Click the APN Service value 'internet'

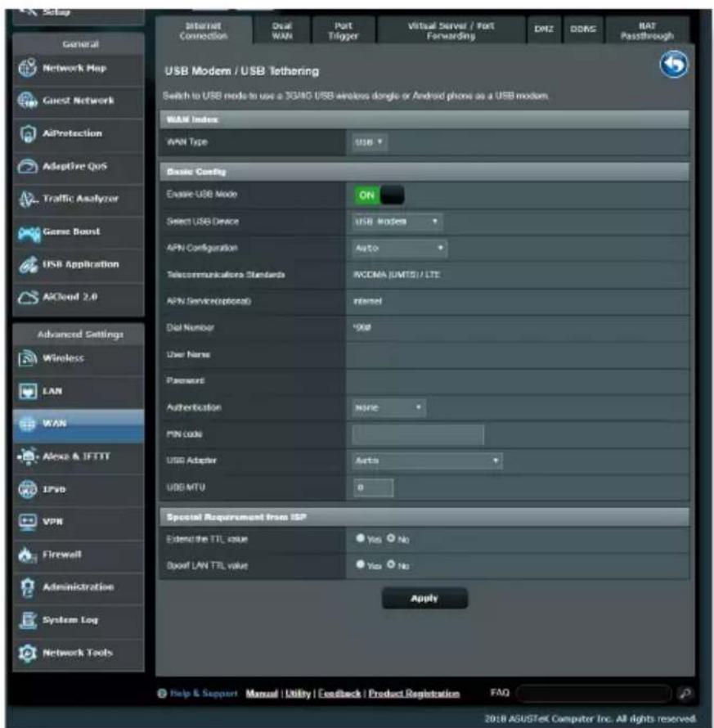368,301
